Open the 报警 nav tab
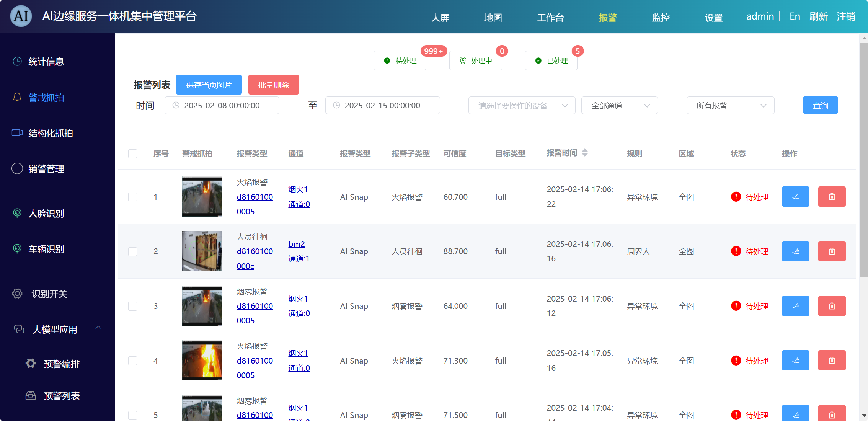The width and height of the screenshot is (868, 421). [x=608, y=18]
